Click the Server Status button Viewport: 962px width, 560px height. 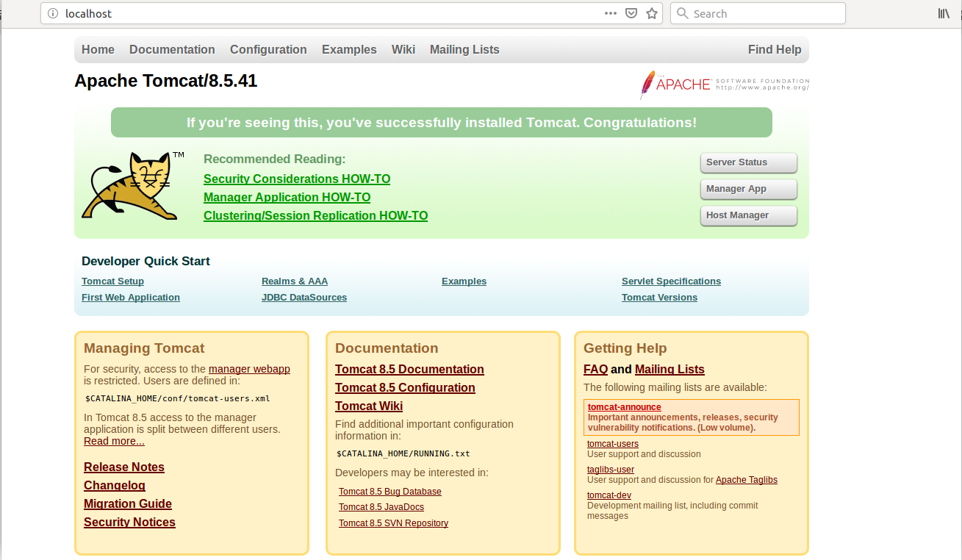[x=749, y=162]
